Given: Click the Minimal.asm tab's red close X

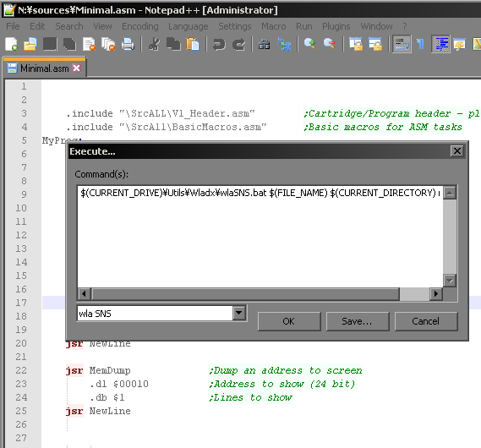Looking at the screenshot, I should pyautogui.click(x=76, y=68).
